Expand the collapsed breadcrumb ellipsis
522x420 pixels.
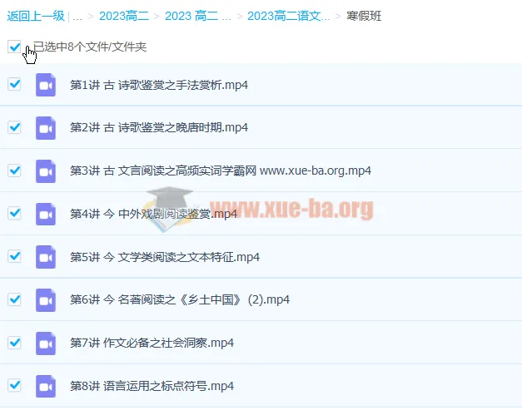point(77,16)
